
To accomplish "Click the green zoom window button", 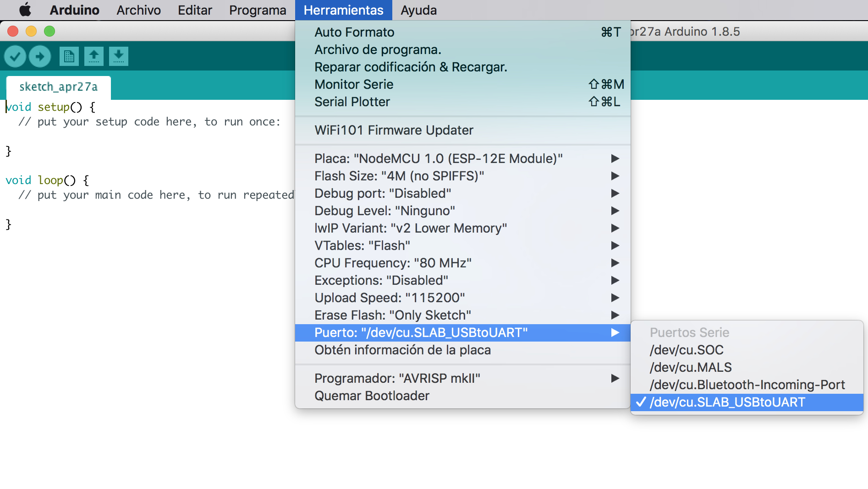I will pyautogui.click(x=49, y=31).
